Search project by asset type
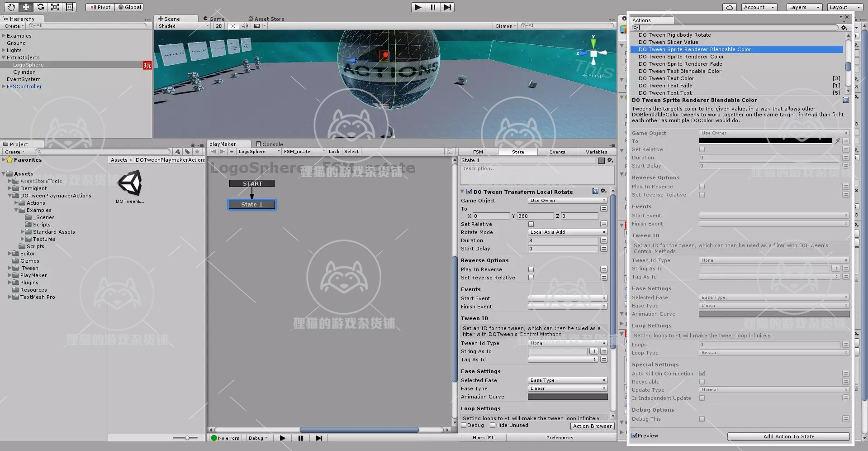The height and width of the screenshot is (451, 868). tap(178, 152)
